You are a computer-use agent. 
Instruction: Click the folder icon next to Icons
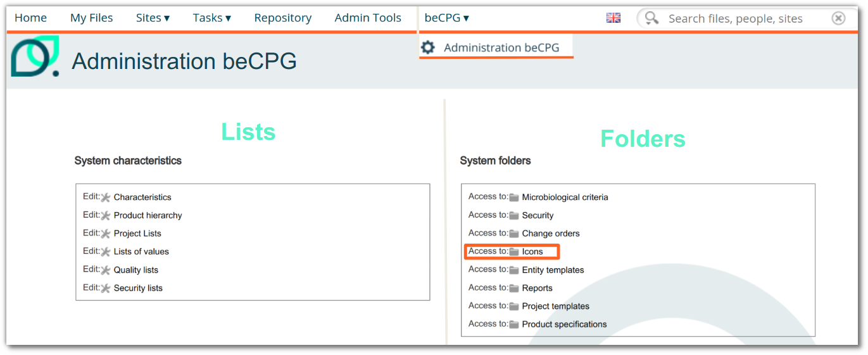(x=514, y=252)
